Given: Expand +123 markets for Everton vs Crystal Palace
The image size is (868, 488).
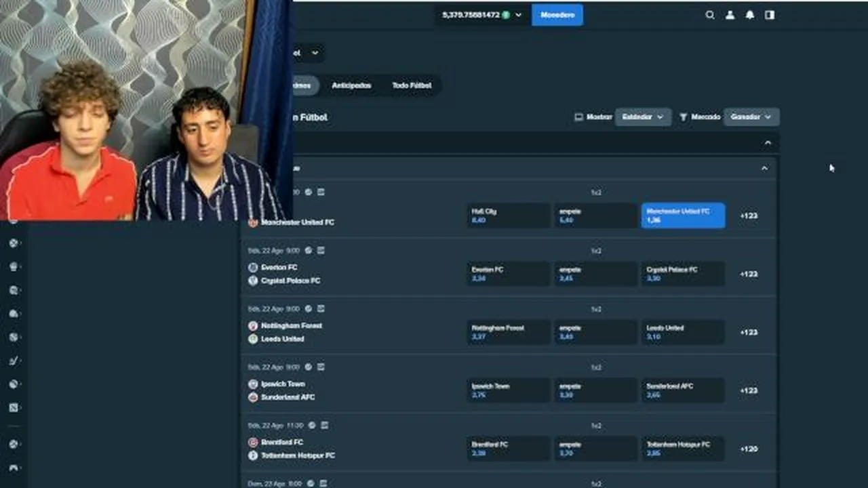Looking at the screenshot, I should coord(749,274).
